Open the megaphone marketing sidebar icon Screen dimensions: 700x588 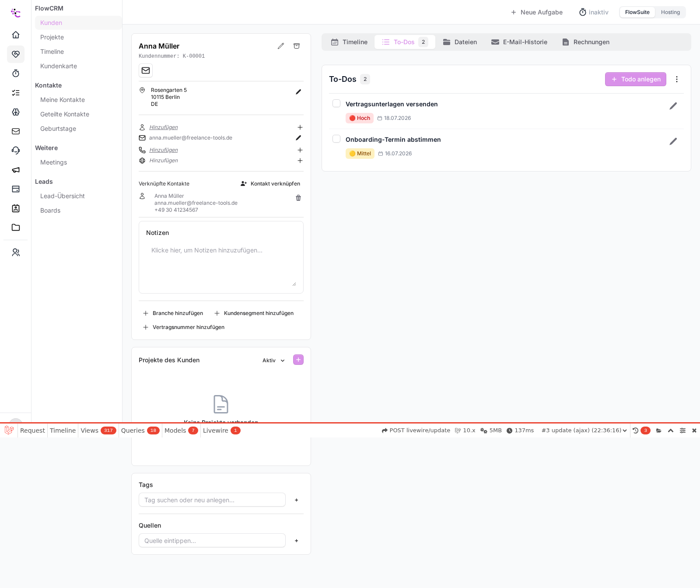pos(16,170)
